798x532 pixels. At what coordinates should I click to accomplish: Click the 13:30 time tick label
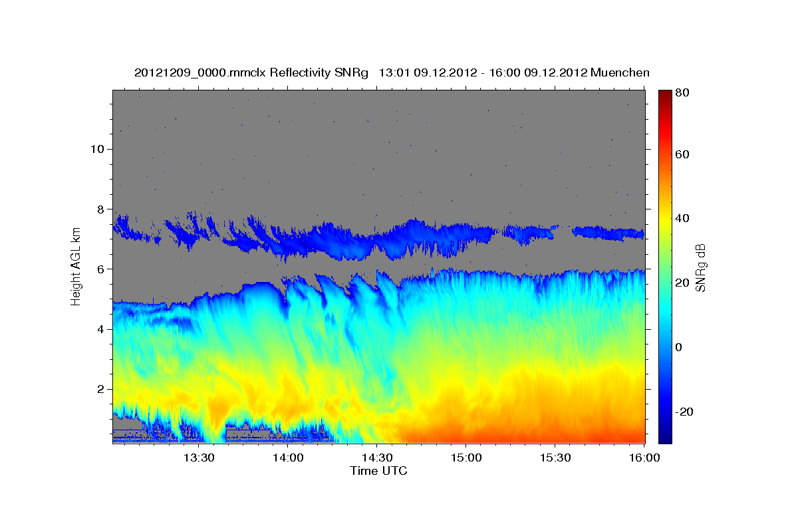[x=198, y=458]
